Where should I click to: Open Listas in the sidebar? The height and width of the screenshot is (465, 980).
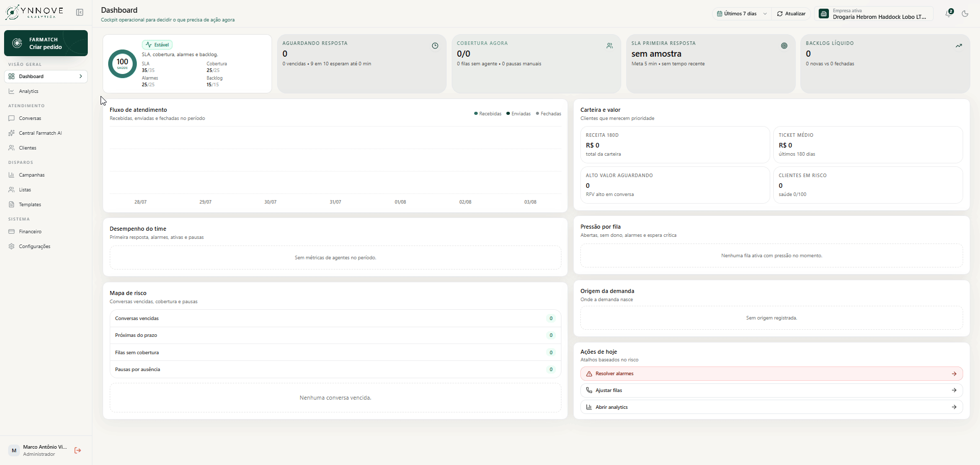pyautogui.click(x=46, y=190)
